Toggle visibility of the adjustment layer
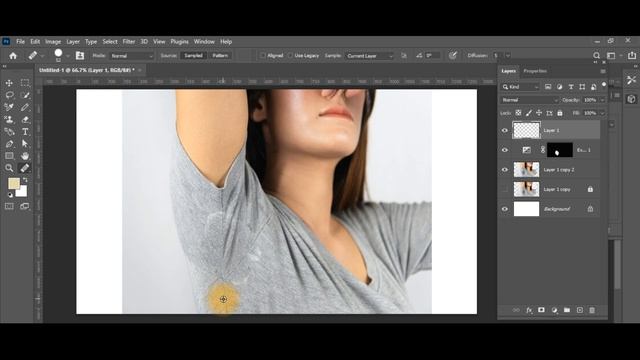 point(504,150)
